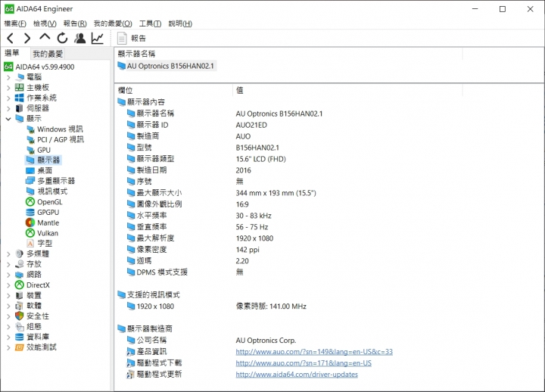Click the 顯示器名稱 column header
The image size is (545, 392).
(x=288, y=54)
